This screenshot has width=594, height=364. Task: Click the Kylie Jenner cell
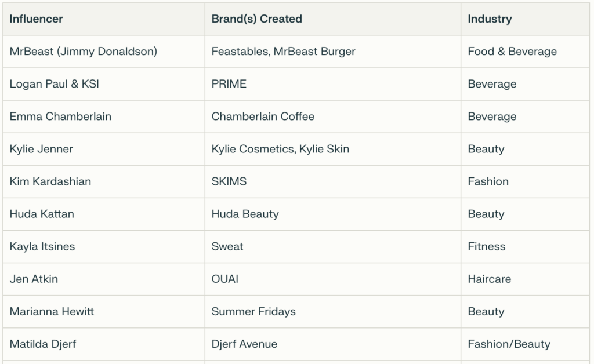coord(41,149)
